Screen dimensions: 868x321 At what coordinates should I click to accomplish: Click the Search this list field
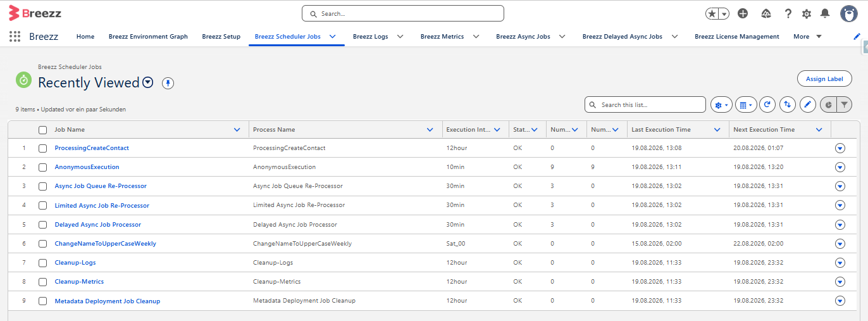pyautogui.click(x=645, y=104)
